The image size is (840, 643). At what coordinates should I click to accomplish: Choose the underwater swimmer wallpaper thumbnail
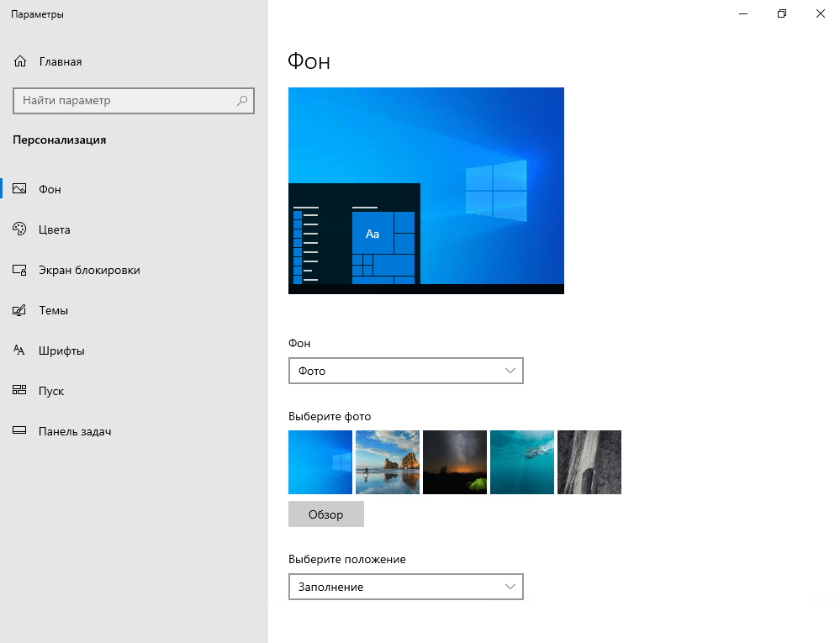pyautogui.click(x=522, y=462)
